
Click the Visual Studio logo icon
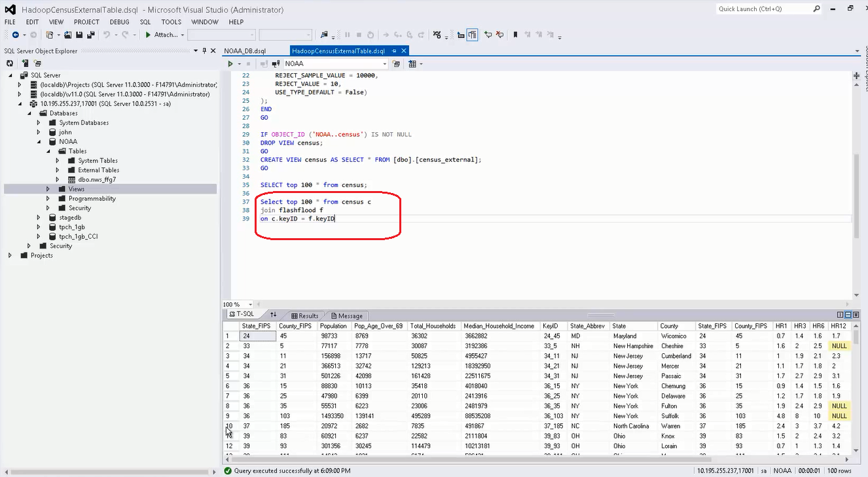tap(10, 10)
